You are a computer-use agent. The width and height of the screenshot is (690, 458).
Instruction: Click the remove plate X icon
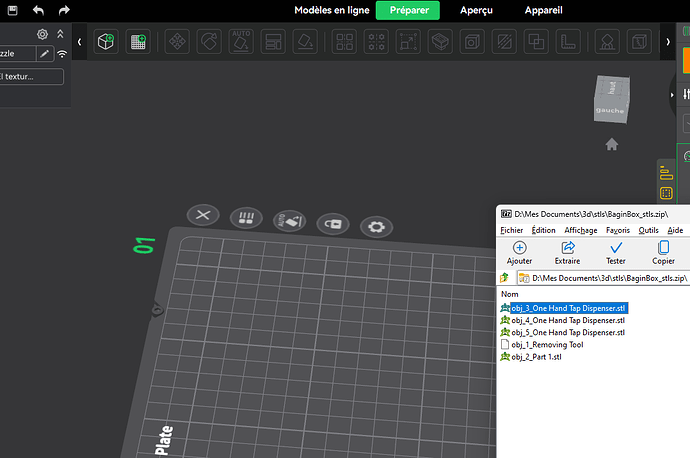203,215
